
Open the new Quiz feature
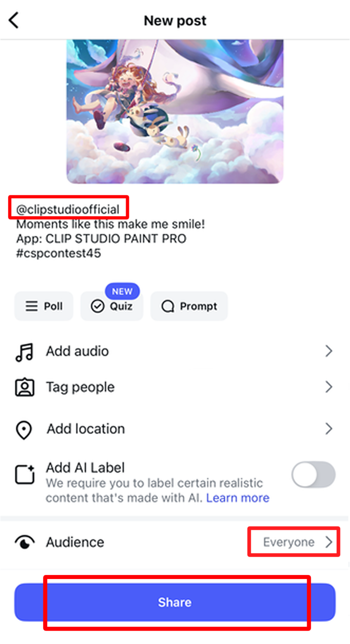[x=112, y=306]
